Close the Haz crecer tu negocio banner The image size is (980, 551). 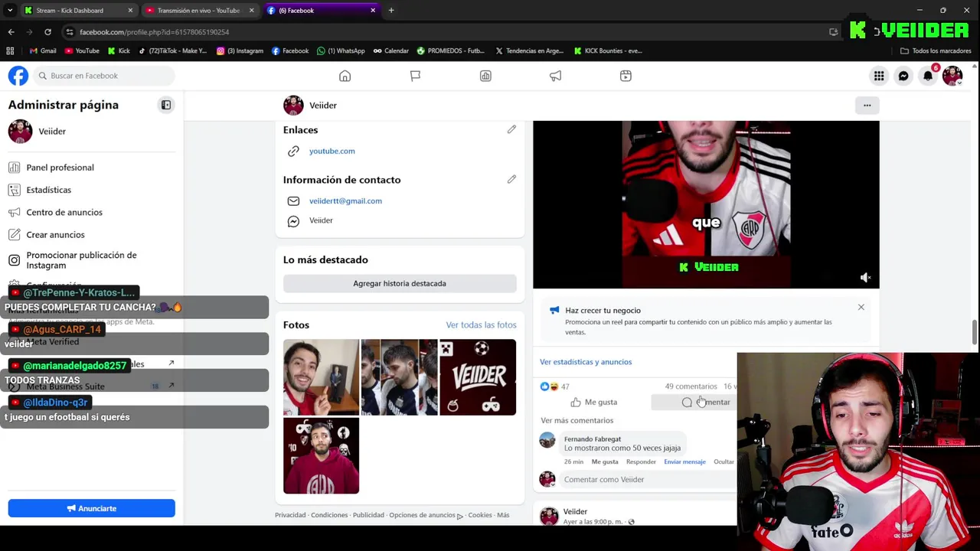(861, 307)
